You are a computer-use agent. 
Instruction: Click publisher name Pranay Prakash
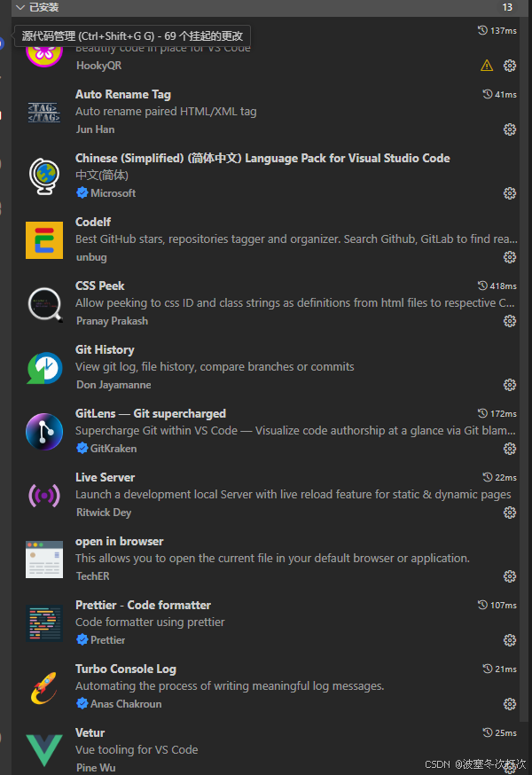113,321
